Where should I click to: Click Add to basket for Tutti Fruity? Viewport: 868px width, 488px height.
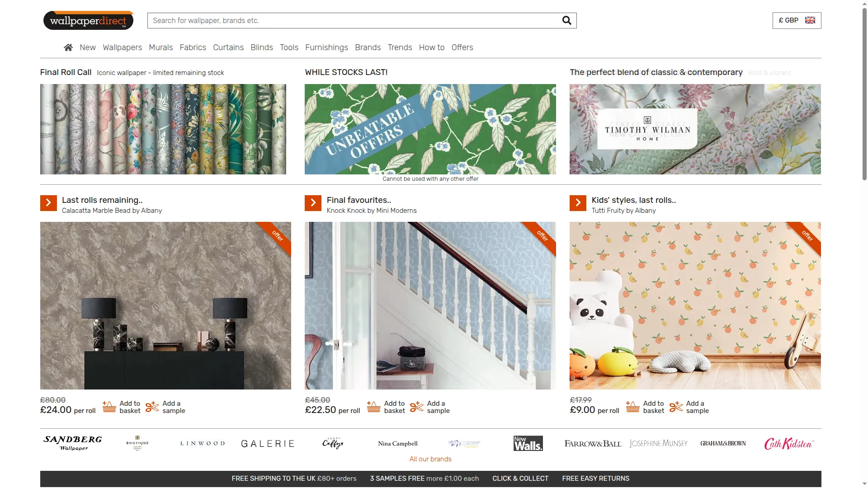[x=654, y=407]
